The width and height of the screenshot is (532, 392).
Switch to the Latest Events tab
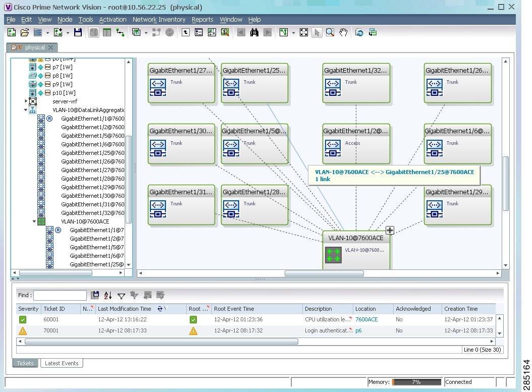62,363
